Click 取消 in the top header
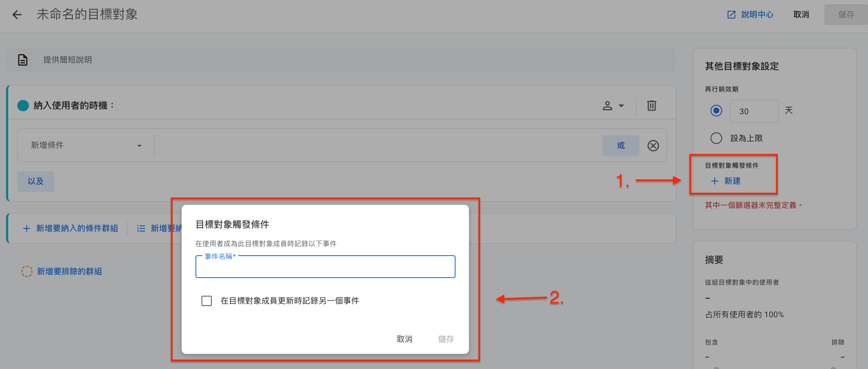Viewport: 868px width, 369px height. [x=801, y=15]
